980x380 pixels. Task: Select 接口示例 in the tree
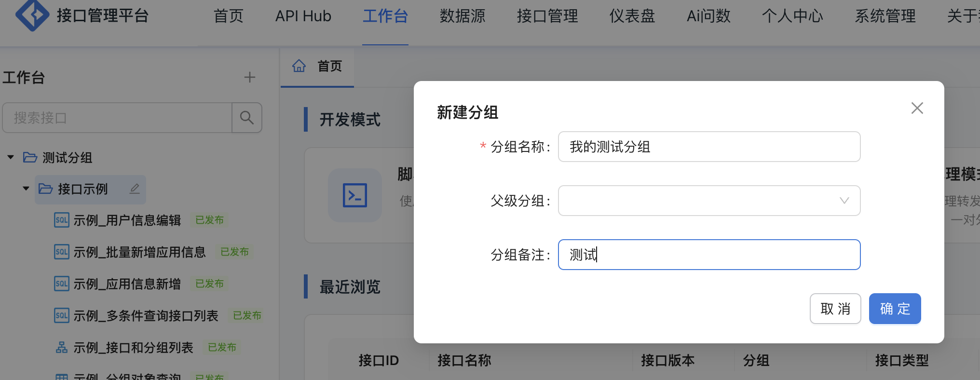coord(82,189)
